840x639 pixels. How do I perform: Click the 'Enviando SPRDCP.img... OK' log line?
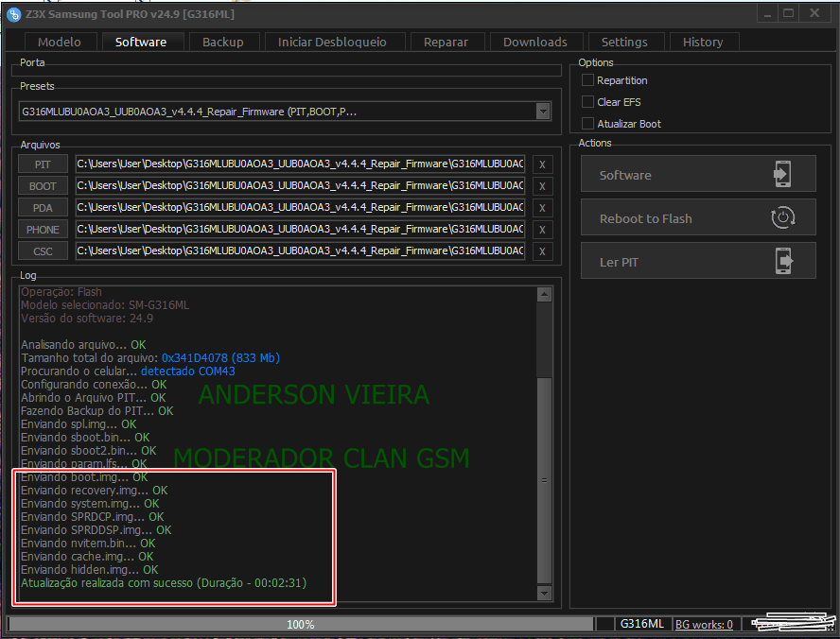[93, 517]
